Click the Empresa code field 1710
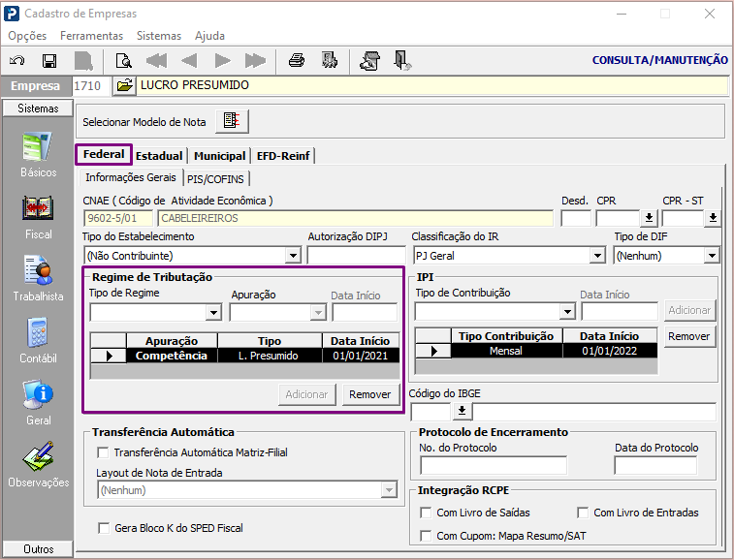The height and width of the screenshot is (560, 734). pyautogui.click(x=91, y=86)
